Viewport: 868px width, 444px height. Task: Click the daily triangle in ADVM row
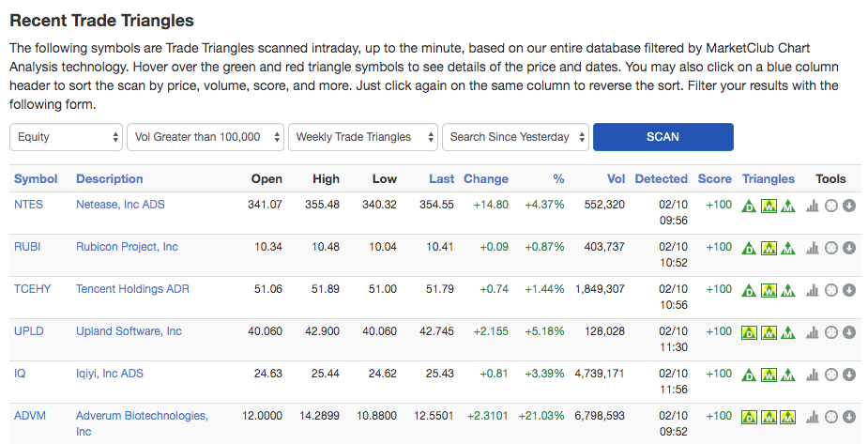(749, 417)
